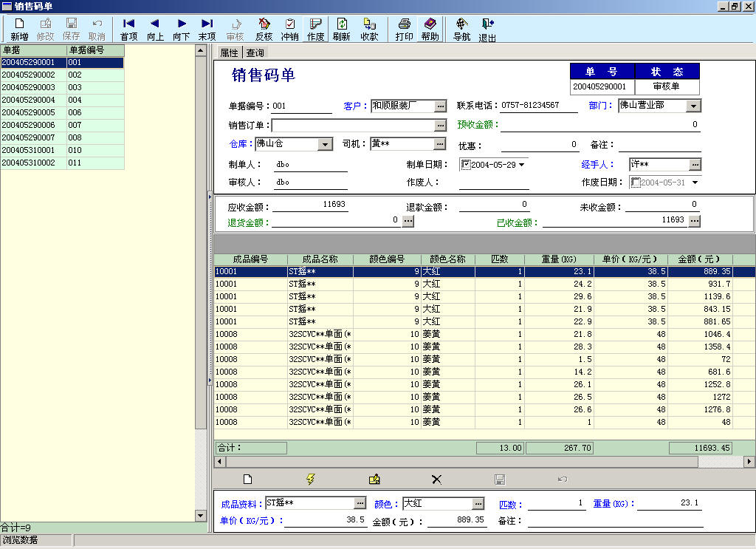This screenshot has width=756, height=549.
Task: Expand the 部门 department dropdown
Action: point(693,106)
